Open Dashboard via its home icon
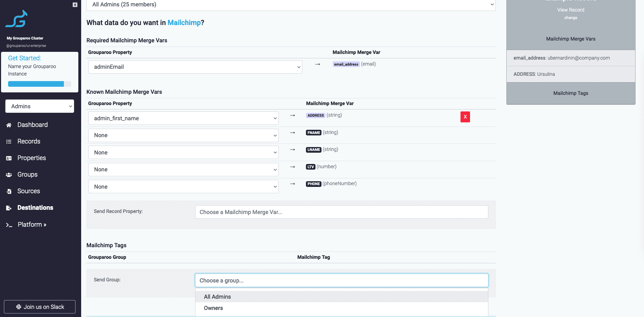The width and height of the screenshot is (644, 317). pyautogui.click(x=9, y=125)
